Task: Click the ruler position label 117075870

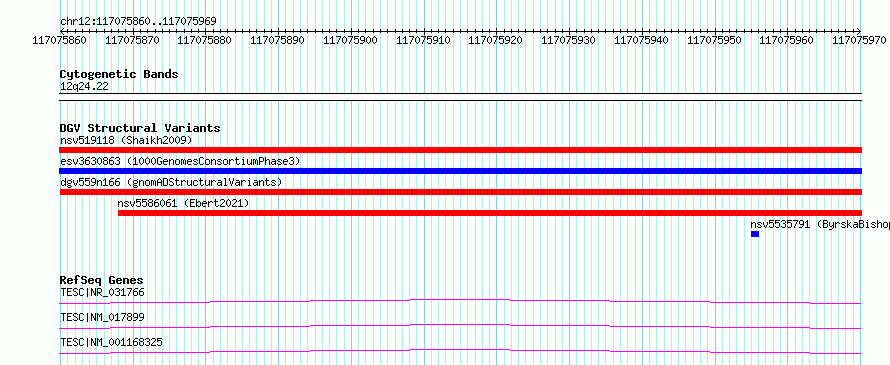Action: (132, 40)
